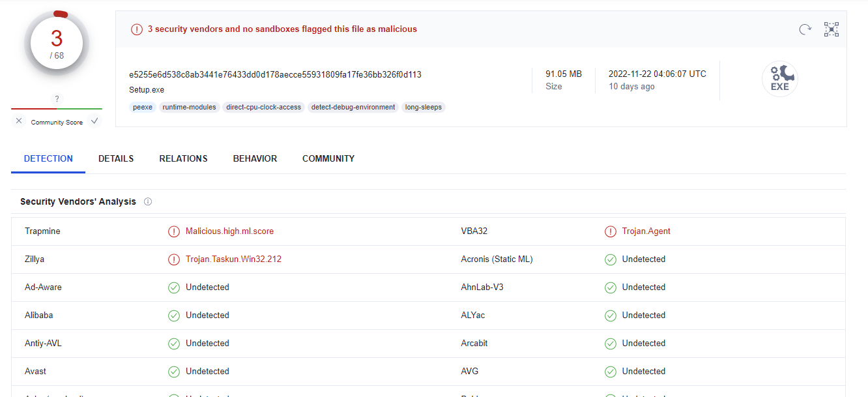Click the reanalyze file icon
The width and height of the screenshot is (868, 397).
tap(804, 29)
